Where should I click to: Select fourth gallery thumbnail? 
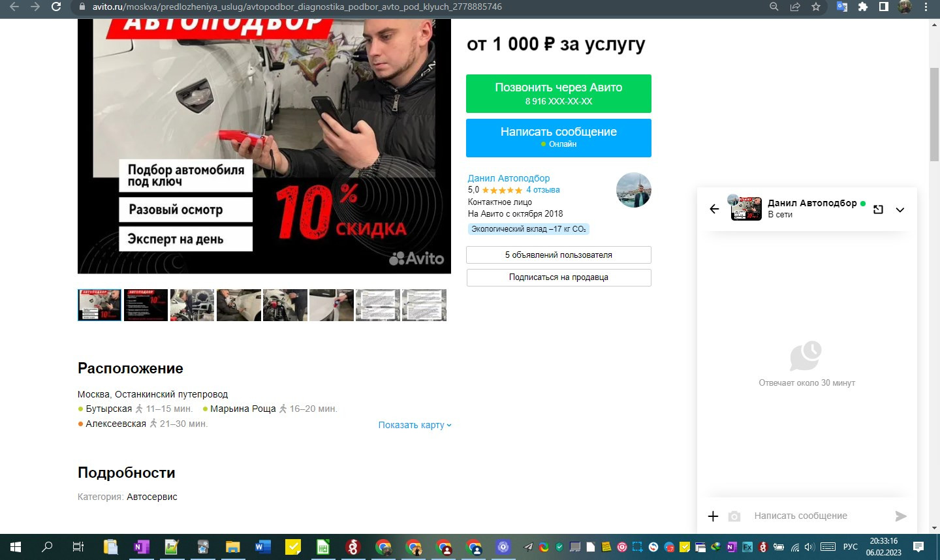point(238,305)
